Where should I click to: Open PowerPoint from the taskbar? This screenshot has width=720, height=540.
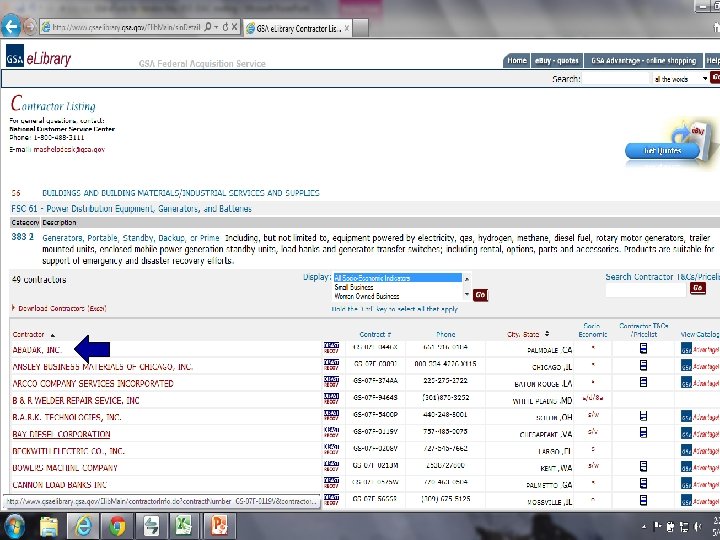click(x=219, y=526)
